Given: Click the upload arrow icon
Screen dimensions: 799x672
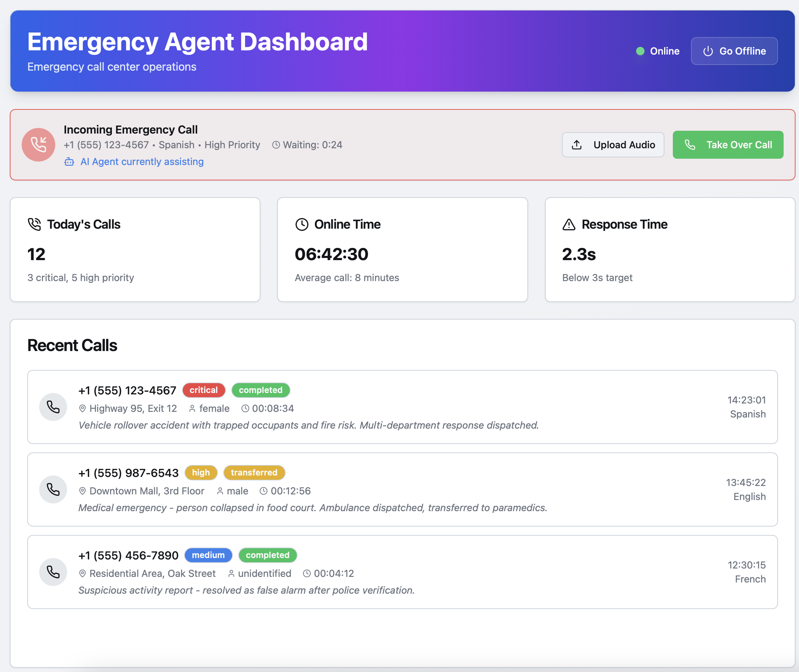Looking at the screenshot, I should tap(577, 145).
